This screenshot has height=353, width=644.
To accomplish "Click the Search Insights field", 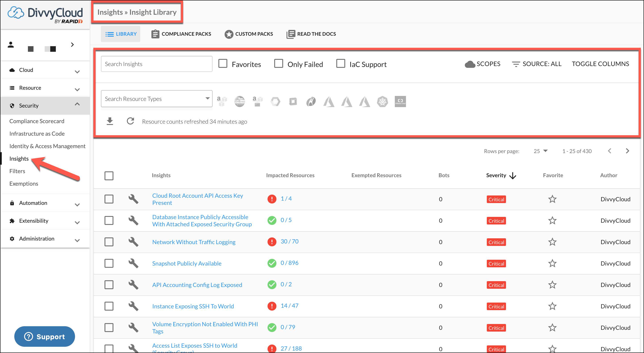I will (157, 64).
